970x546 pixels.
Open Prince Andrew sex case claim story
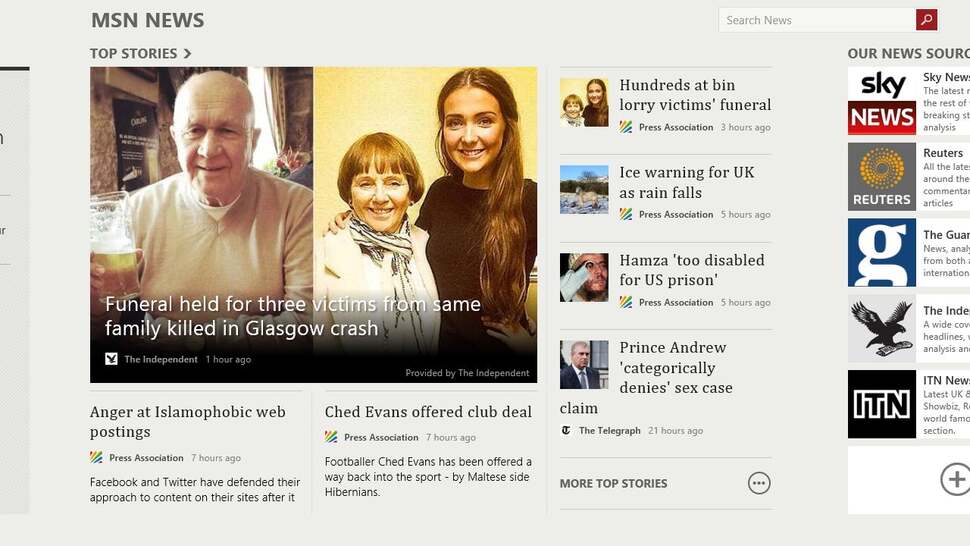tap(646, 377)
